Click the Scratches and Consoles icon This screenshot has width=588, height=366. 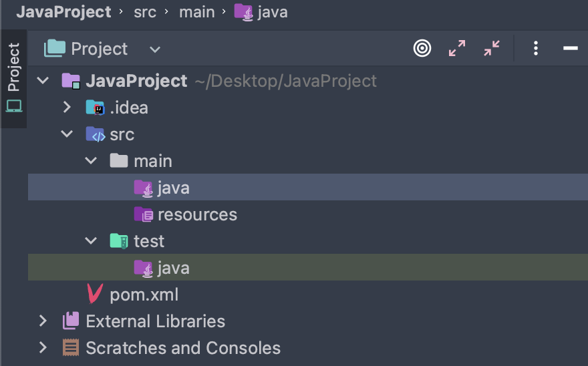click(x=71, y=348)
